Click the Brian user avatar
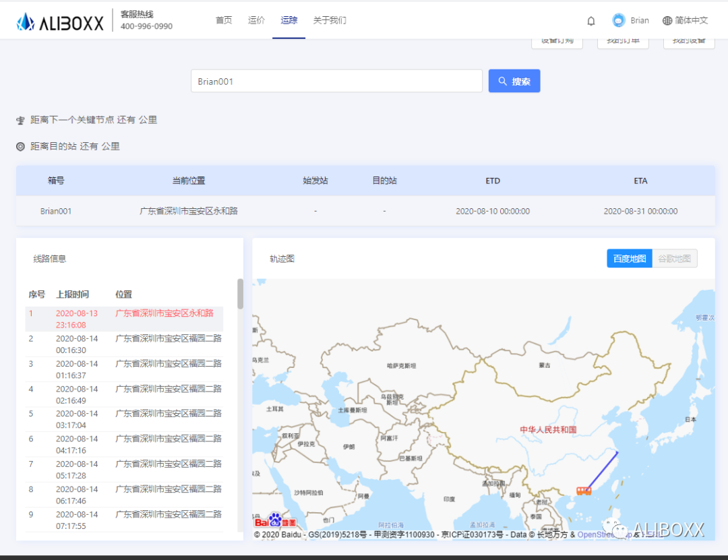This screenshot has width=728, height=560. 618,20
